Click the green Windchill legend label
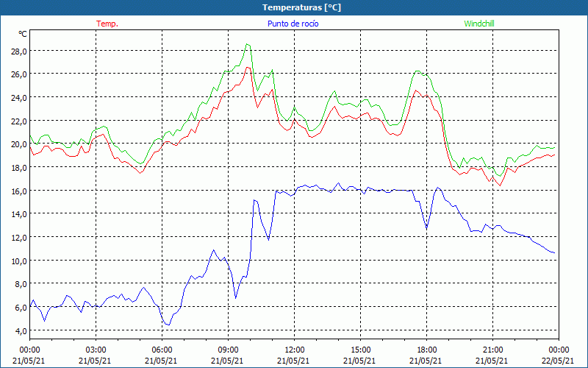The image size is (588, 368). click(x=479, y=24)
